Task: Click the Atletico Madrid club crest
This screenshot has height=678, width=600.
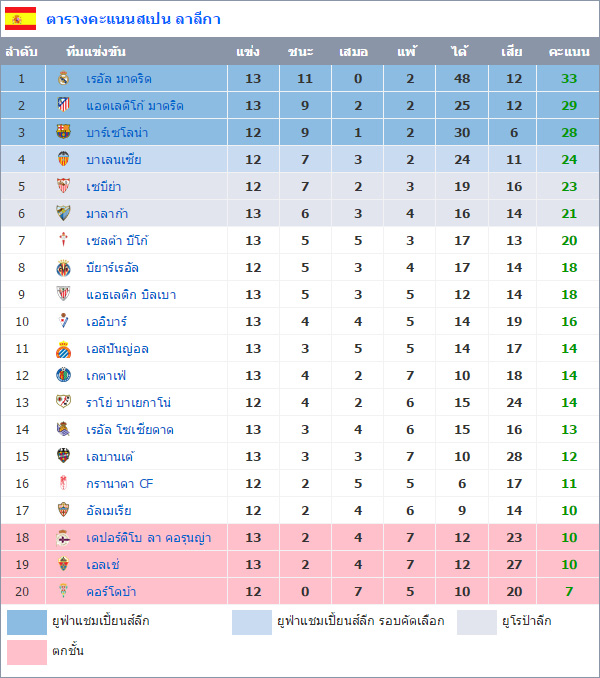Action: pos(64,105)
